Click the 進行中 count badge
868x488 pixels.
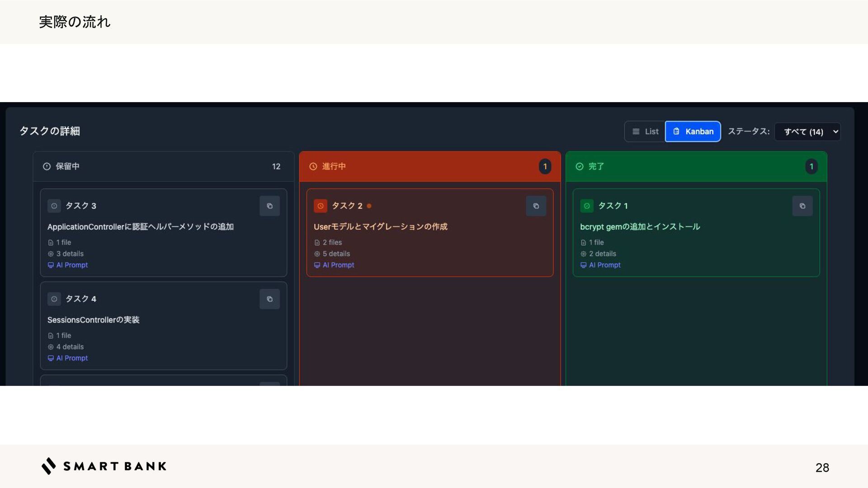(x=545, y=166)
